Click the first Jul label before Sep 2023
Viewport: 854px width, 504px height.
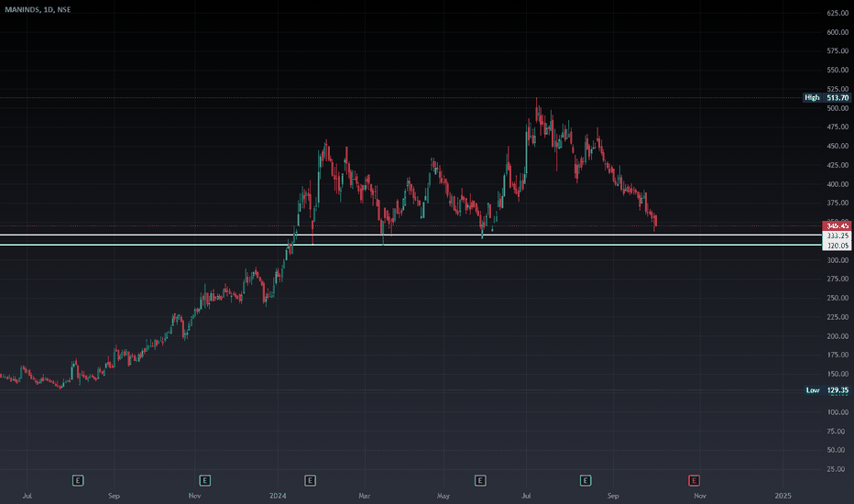(27, 495)
